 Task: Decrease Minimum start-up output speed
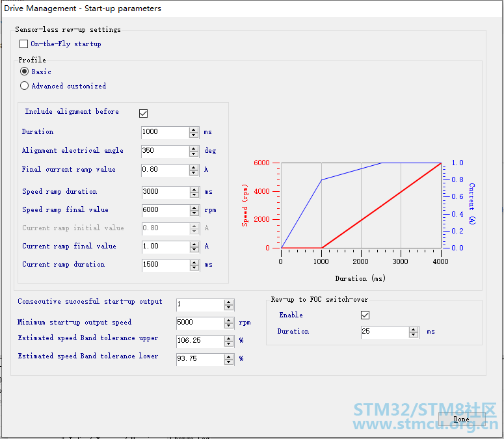[228, 326]
